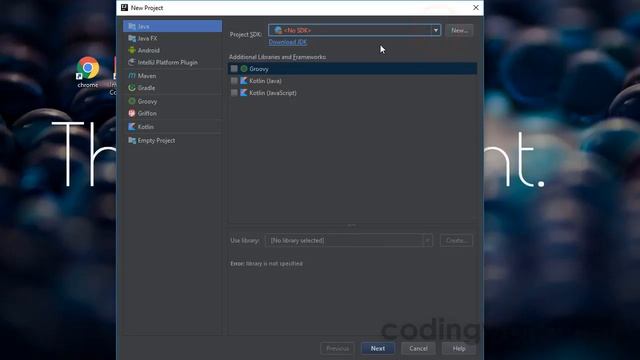Click Groovy framework icon in libraries list

pos(244,69)
